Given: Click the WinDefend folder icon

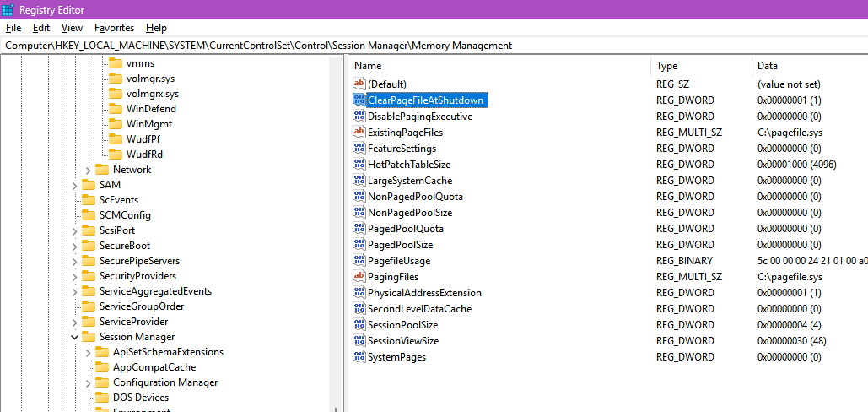Looking at the screenshot, I should click(x=115, y=109).
